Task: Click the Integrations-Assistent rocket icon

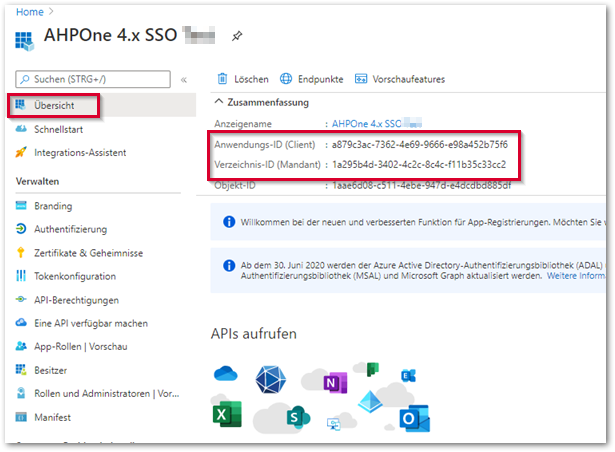Action: [21, 152]
